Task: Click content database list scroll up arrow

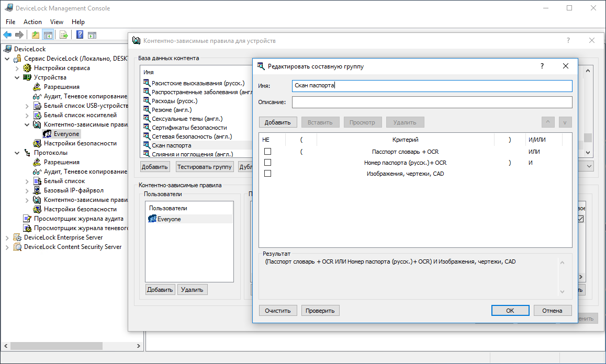Action: (x=588, y=71)
